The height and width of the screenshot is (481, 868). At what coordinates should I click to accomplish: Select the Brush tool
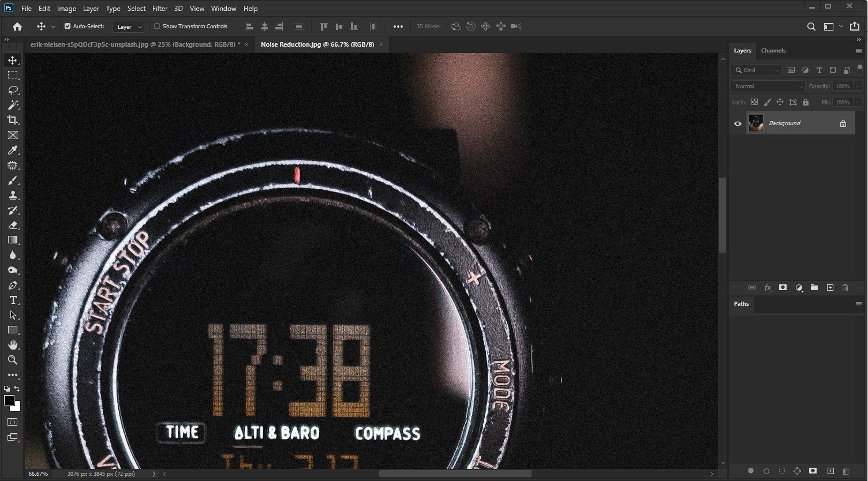[13, 181]
